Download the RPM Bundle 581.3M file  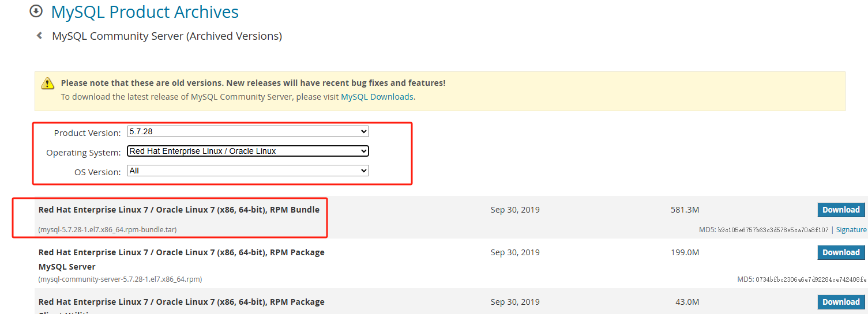841,210
